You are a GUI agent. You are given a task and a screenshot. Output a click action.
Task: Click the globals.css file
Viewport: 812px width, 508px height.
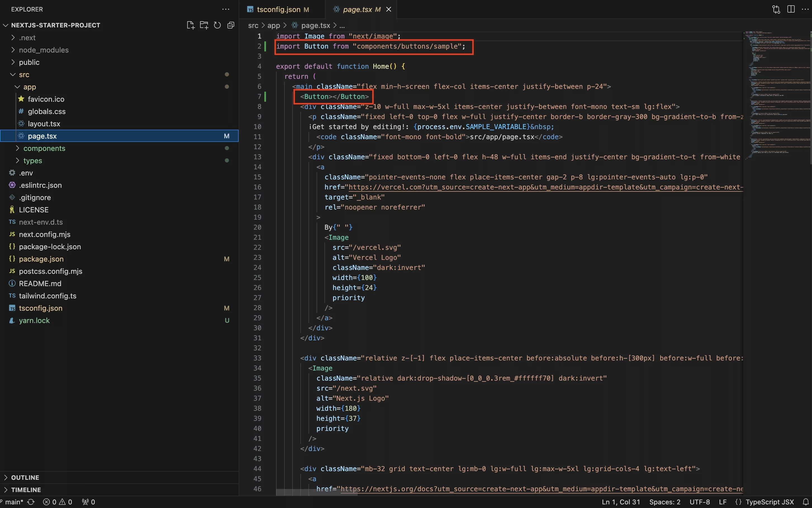click(x=46, y=111)
